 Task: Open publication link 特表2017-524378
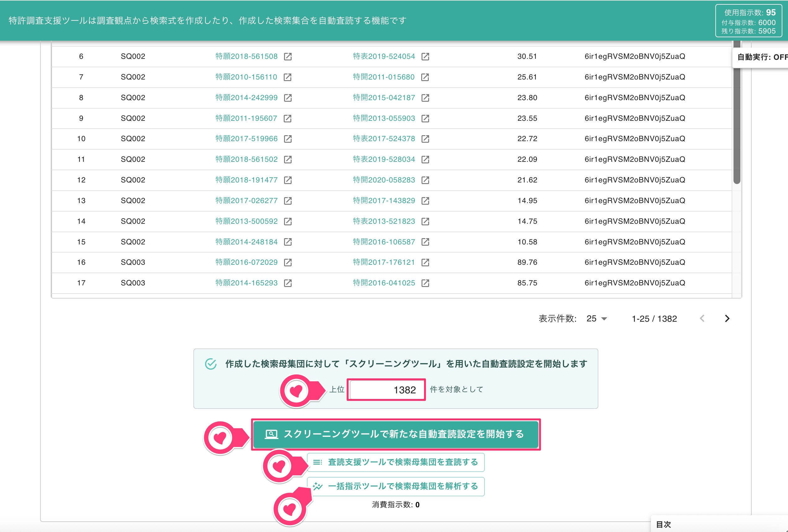(384, 139)
